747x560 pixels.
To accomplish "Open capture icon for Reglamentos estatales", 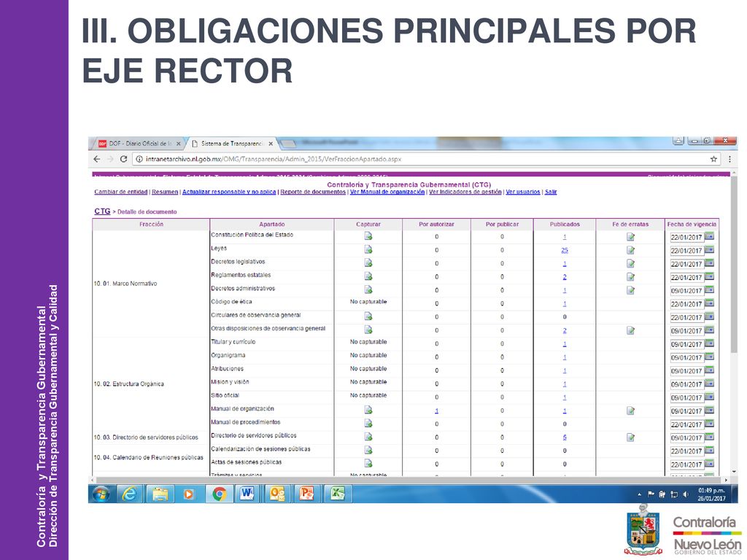I will tap(368, 276).
